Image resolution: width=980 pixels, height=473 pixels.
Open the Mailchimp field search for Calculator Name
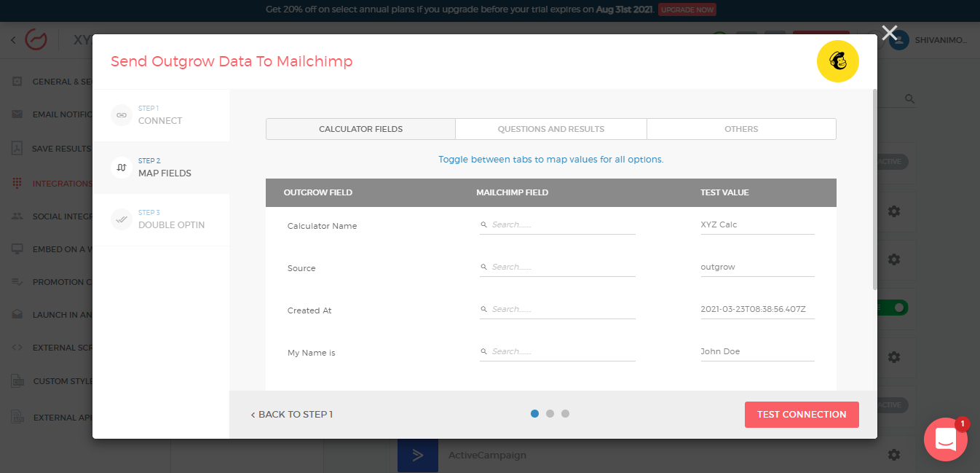point(558,225)
